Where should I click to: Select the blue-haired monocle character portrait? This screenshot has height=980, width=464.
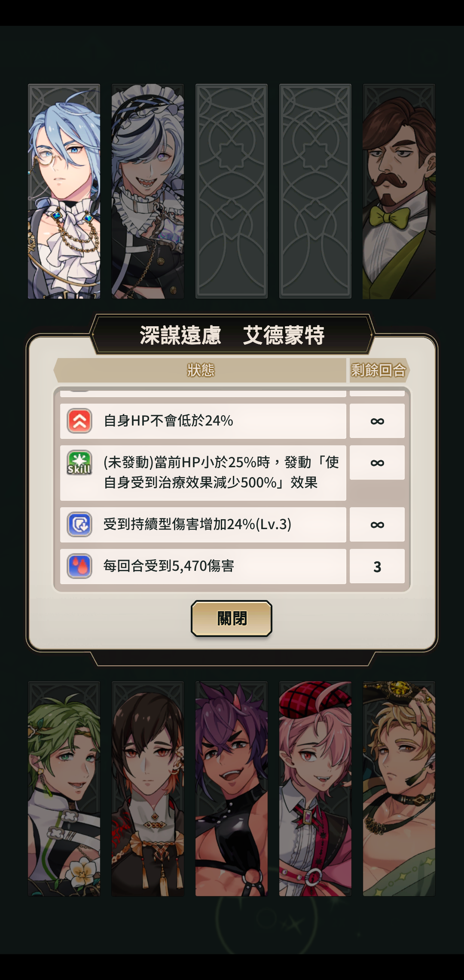point(64,191)
